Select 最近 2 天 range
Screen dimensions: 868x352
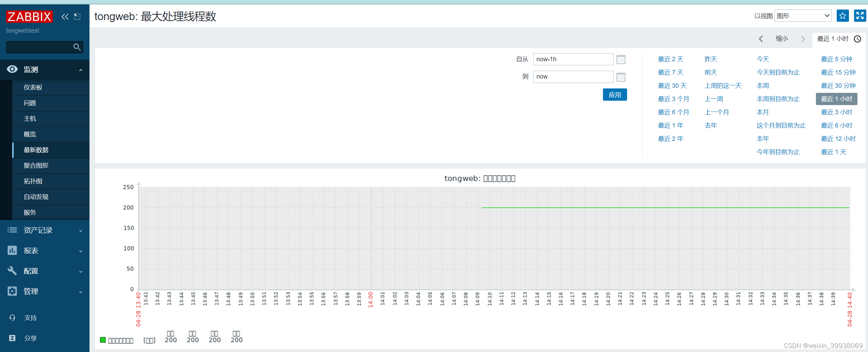coord(670,59)
